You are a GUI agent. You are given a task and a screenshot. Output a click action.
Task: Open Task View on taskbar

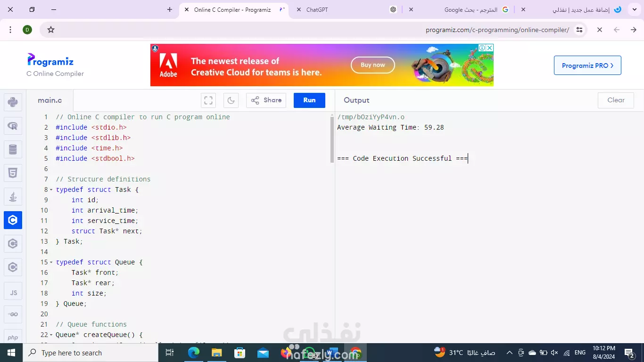170,353
